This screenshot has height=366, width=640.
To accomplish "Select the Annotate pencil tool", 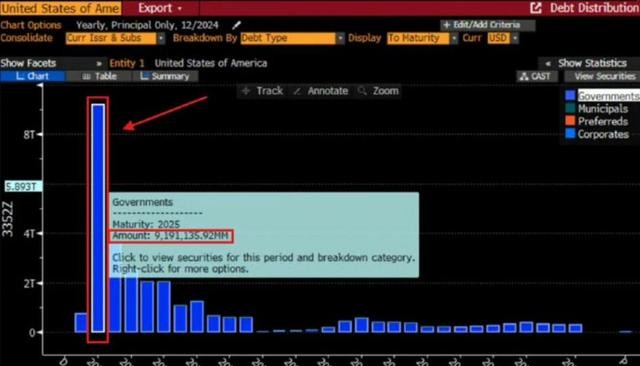I will click(x=321, y=91).
